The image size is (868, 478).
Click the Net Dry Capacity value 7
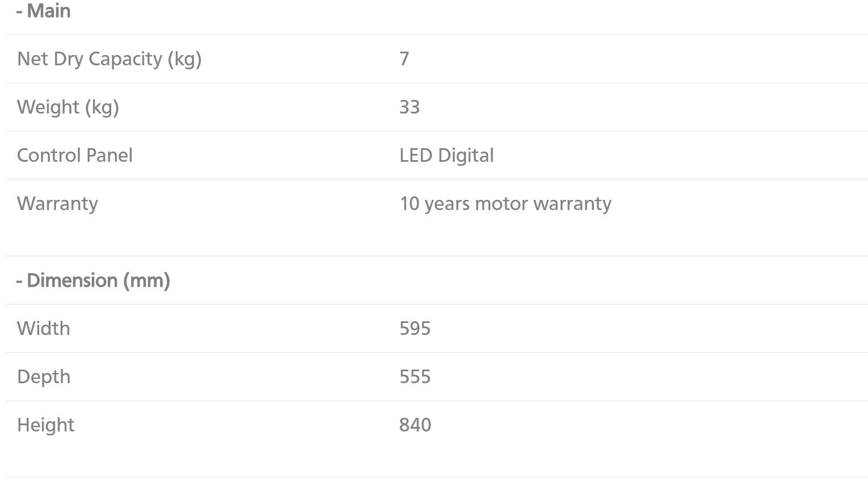click(404, 58)
